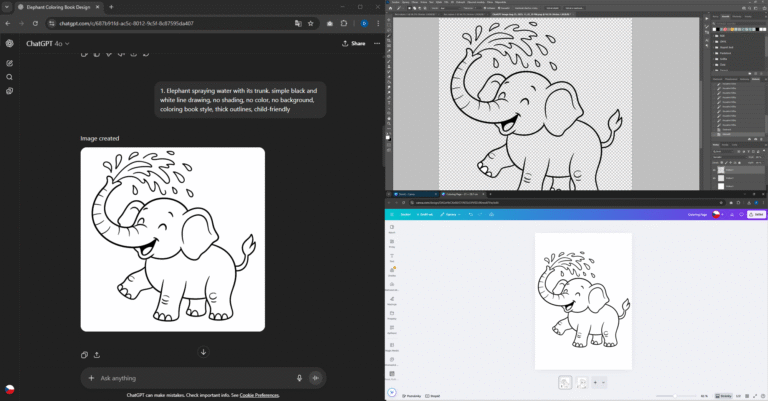Open the ChatGPT 4o model dropdown
The height and width of the screenshot is (401, 768).
click(46, 44)
